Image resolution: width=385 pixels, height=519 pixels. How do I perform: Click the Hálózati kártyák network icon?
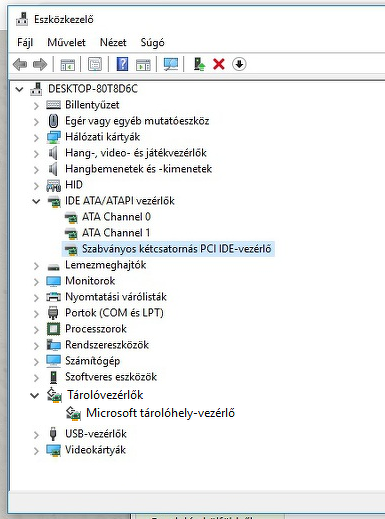[x=53, y=137]
